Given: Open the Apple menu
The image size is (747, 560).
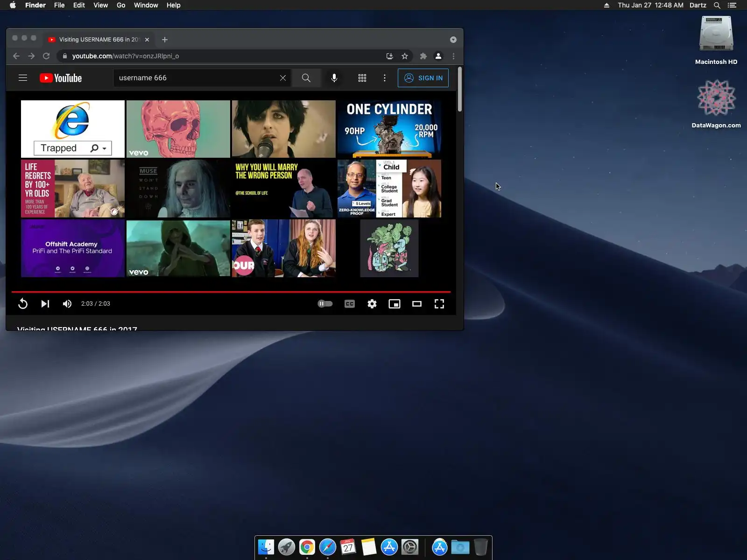Looking at the screenshot, I should click(x=13, y=5).
